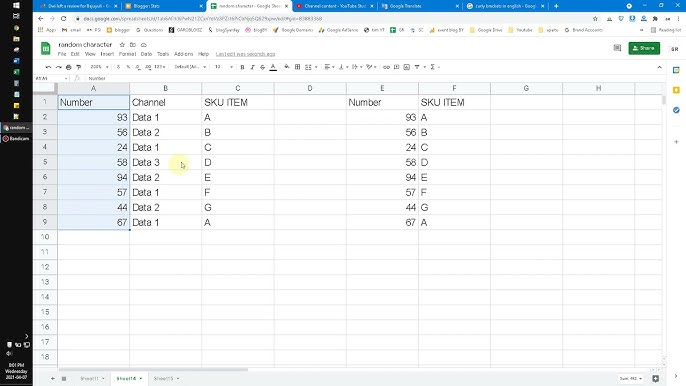686x386 pixels.
Task: Click the Redo arrow in the toolbar
Action: click(x=58, y=67)
